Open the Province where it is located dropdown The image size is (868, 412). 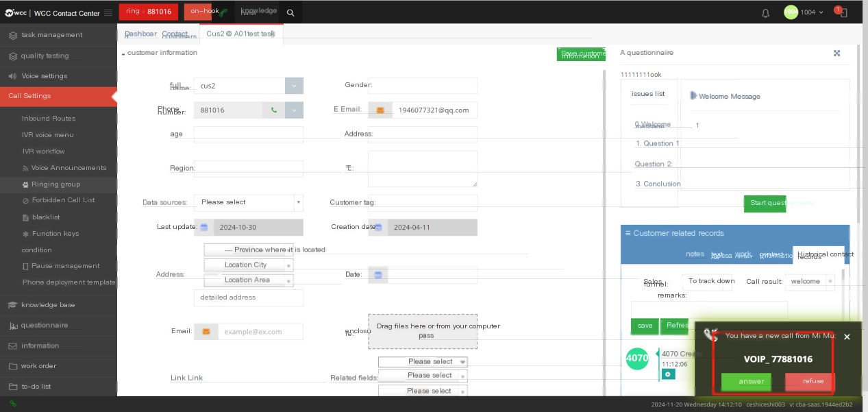click(249, 250)
